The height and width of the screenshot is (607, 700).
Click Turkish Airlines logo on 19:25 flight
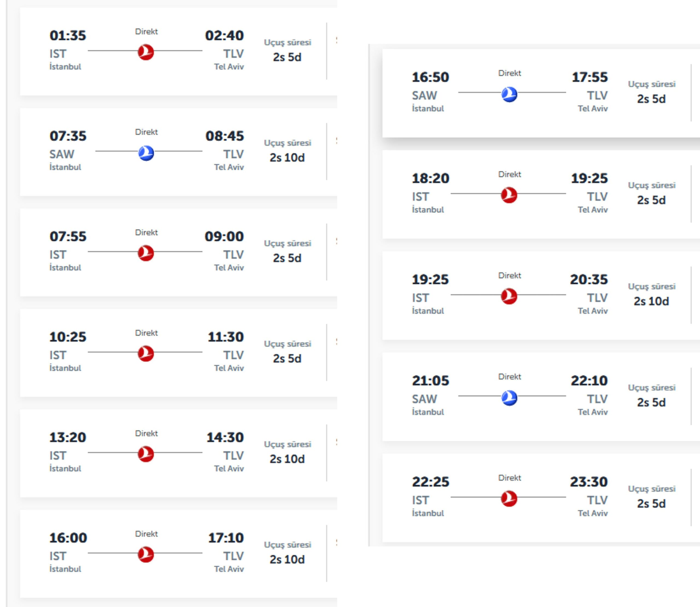[x=509, y=296]
